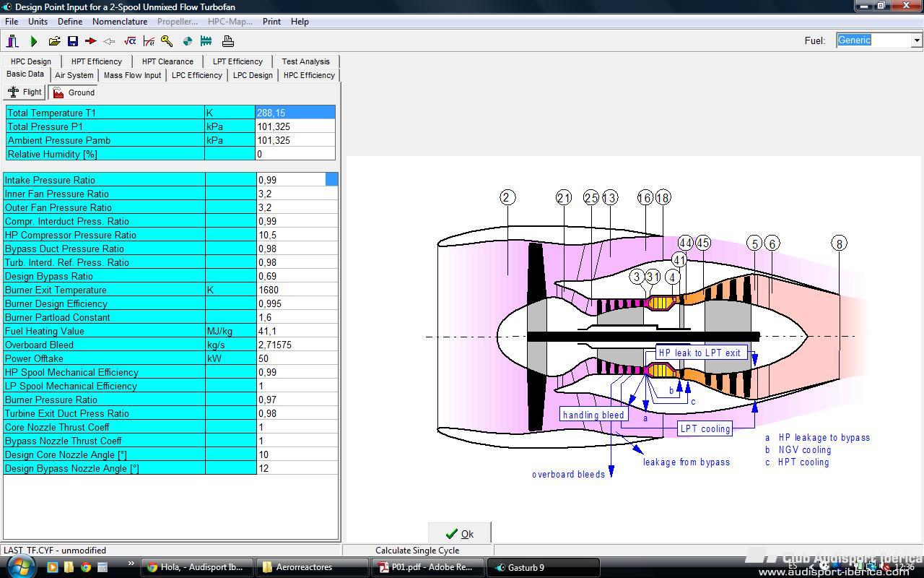
Task: Switch to the Air System tab
Action: pos(74,75)
